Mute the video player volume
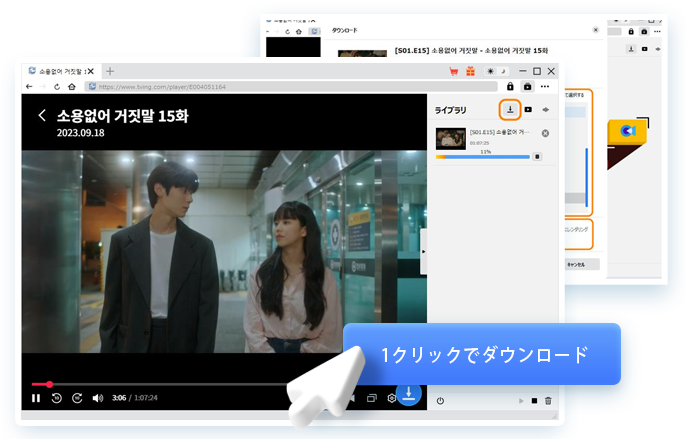Screen dimensions: 686x439 (x=98, y=398)
